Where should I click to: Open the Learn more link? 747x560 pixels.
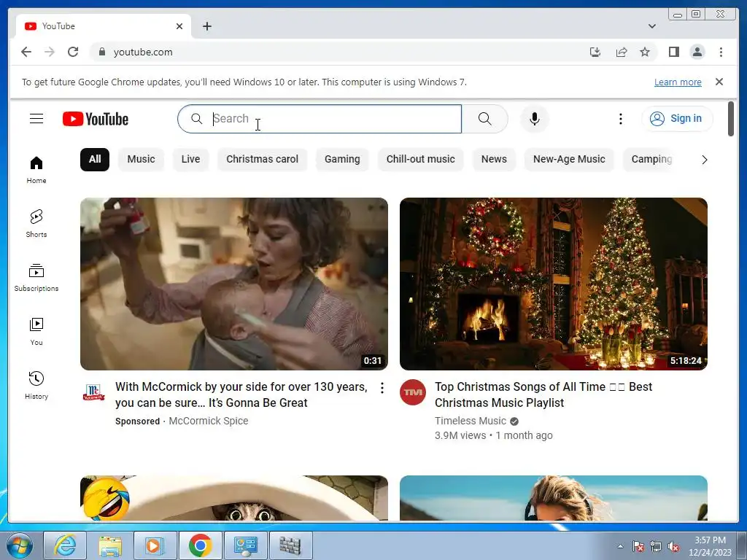point(678,82)
